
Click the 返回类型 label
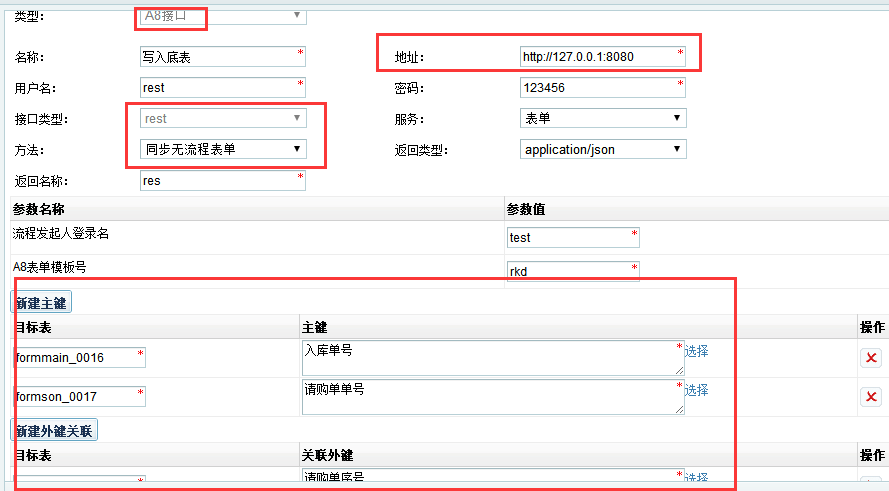coord(421,150)
